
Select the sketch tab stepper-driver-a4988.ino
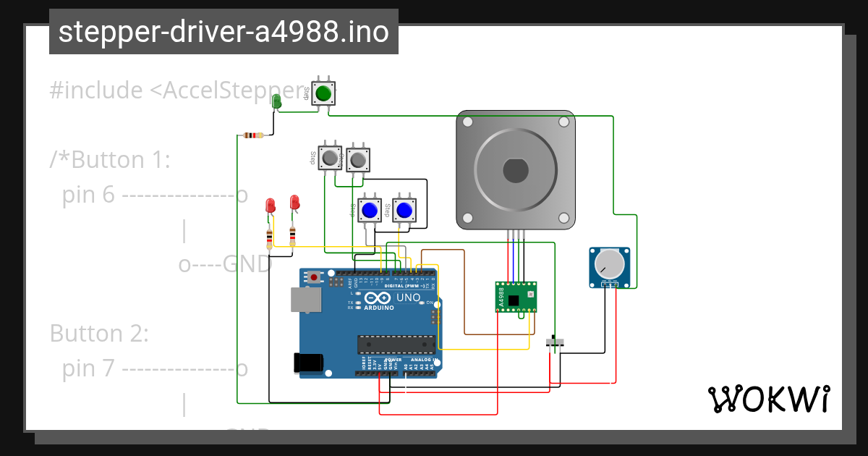[x=223, y=32]
